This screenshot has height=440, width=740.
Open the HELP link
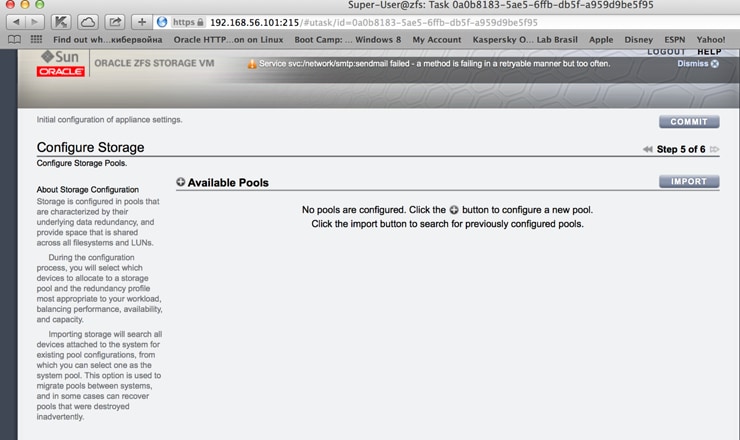click(709, 52)
